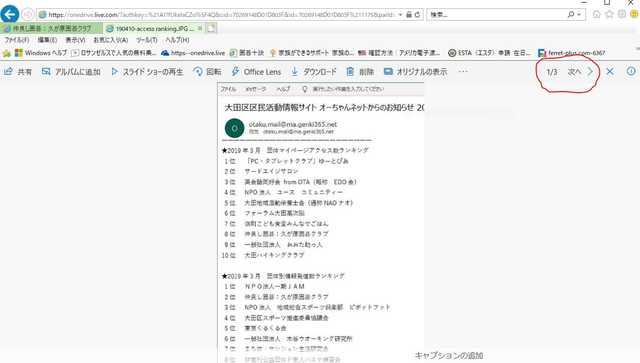Open the browser tools gear icon
This screenshot has width=640, height=363.
[622, 14]
